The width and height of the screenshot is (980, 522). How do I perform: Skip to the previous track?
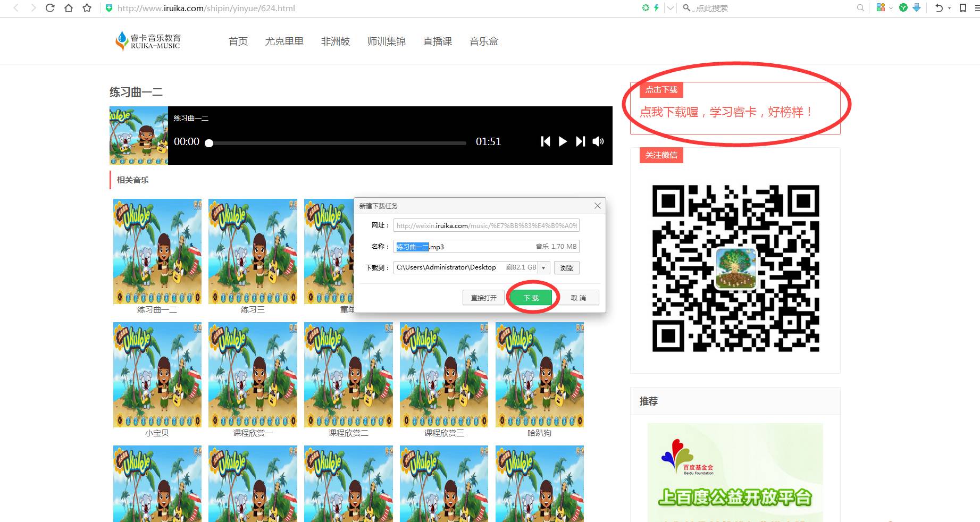(546, 141)
